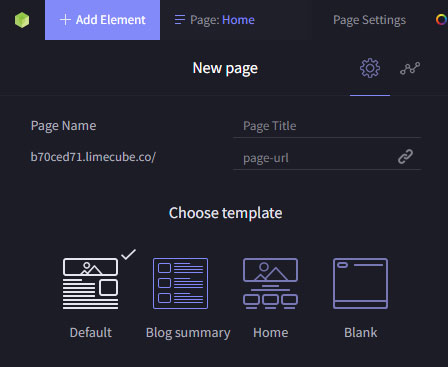Choose the Blank template icon
Viewport: 448px width, 367px height.
click(x=360, y=283)
